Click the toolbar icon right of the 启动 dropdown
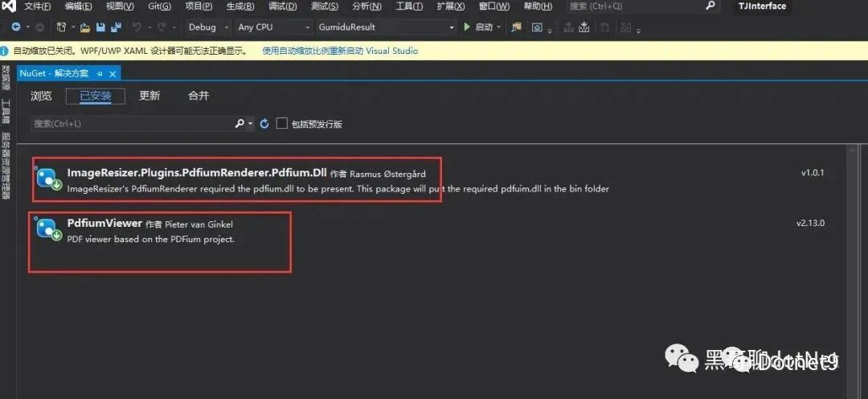The height and width of the screenshot is (399, 868). 516,27
